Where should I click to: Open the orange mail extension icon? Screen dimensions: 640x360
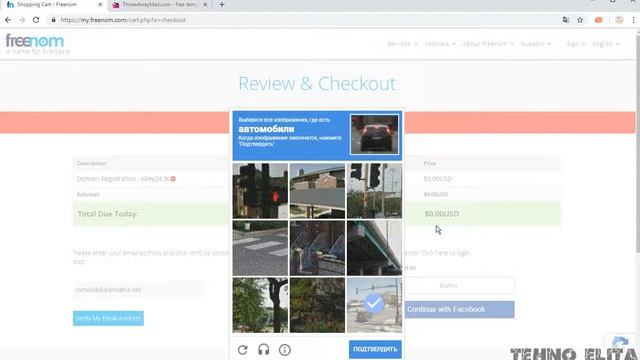[598, 20]
